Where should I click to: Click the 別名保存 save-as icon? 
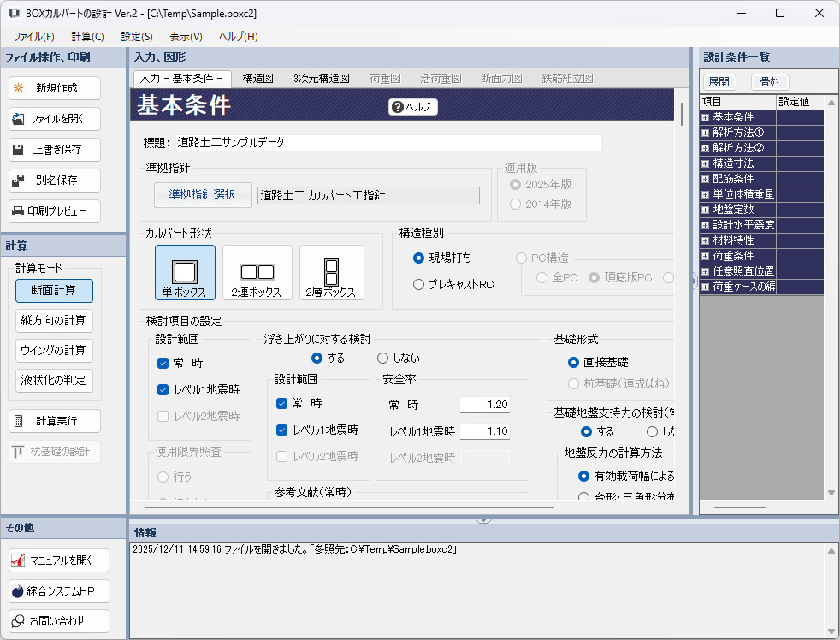[x=18, y=181]
